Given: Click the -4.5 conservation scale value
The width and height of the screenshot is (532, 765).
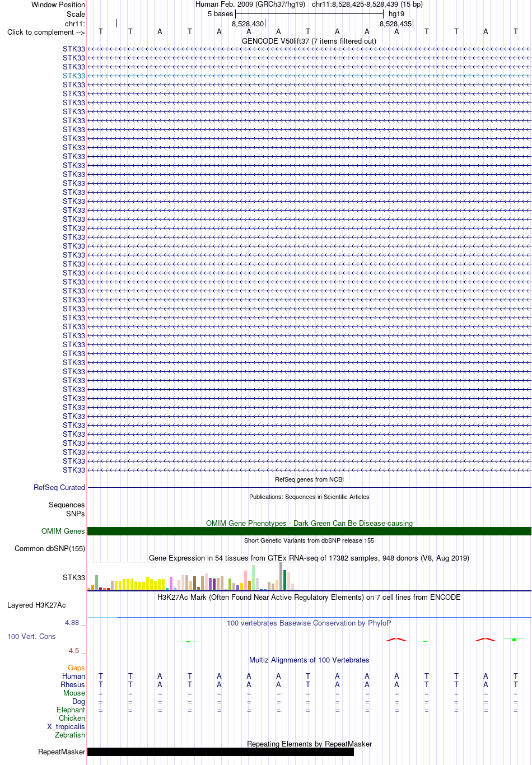Looking at the screenshot, I should coord(73,650).
